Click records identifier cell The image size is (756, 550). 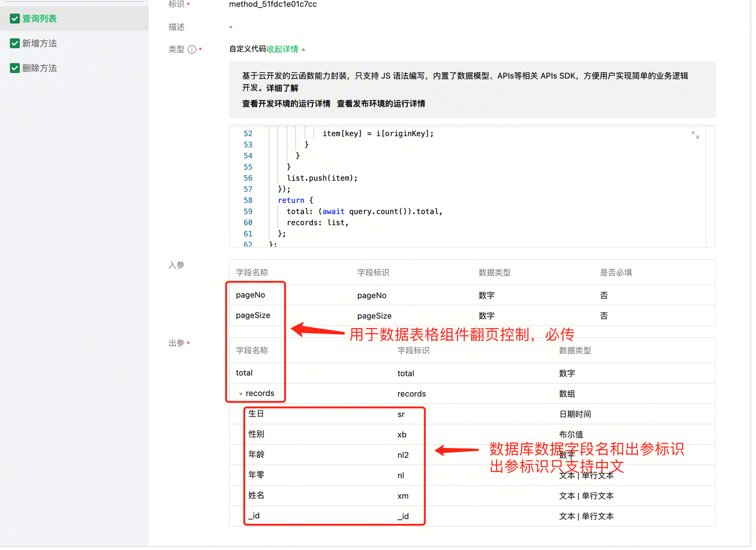click(412, 394)
